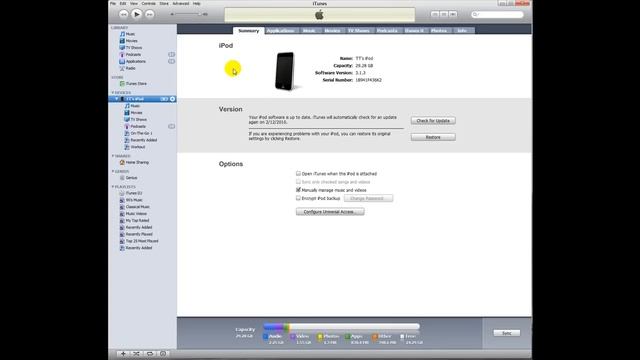Select TV Shows in the Library section
The height and width of the screenshot is (360, 640).
click(131, 48)
